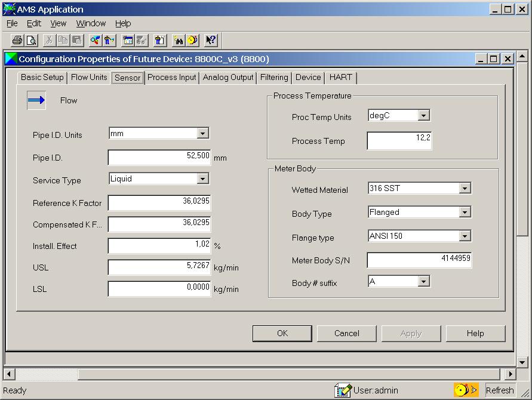The width and height of the screenshot is (532, 400).
Task: Click the horizontal scrollbar left arrow
Action: pyautogui.click(x=8, y=374)
